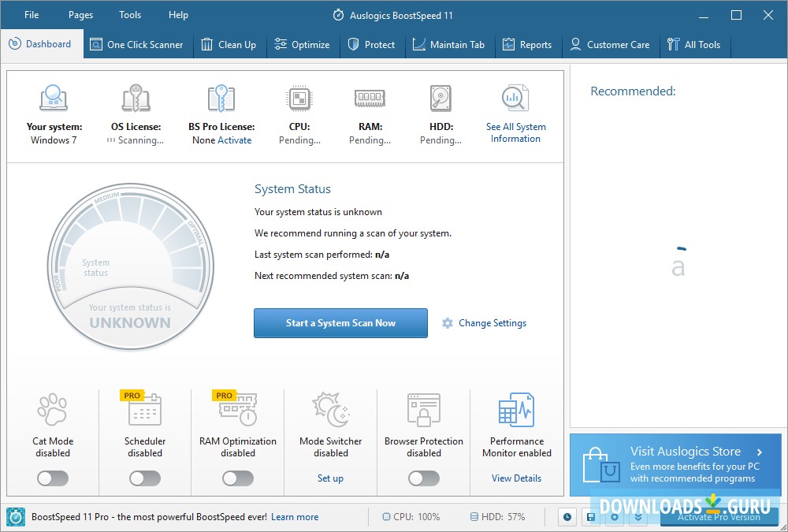788x532 pixels.
Task: Click the OS License key icon
Action: tap(136, 98)
